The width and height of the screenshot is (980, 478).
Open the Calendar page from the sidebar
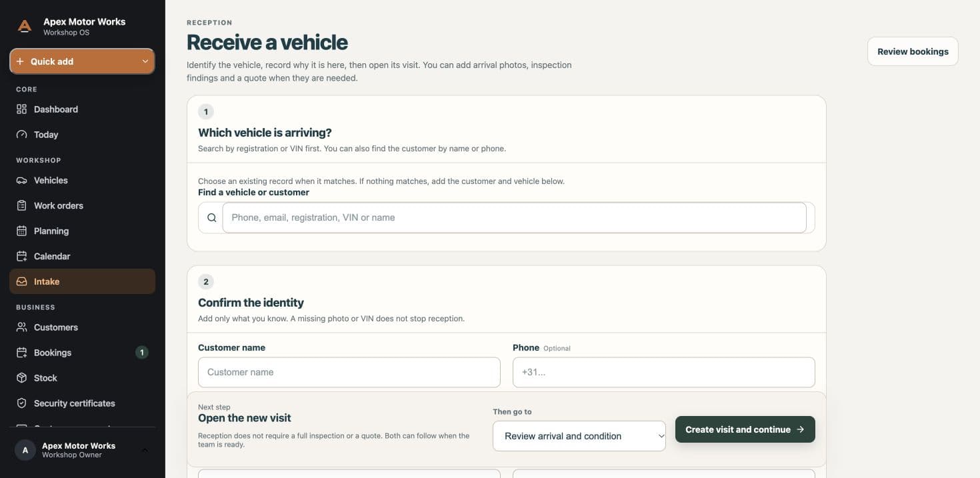click(82, 257)
